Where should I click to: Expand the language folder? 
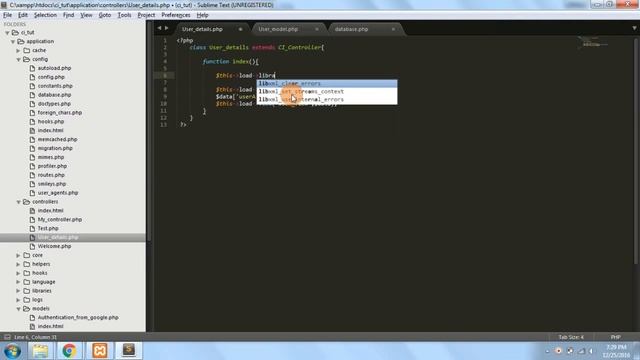[18, 282]
